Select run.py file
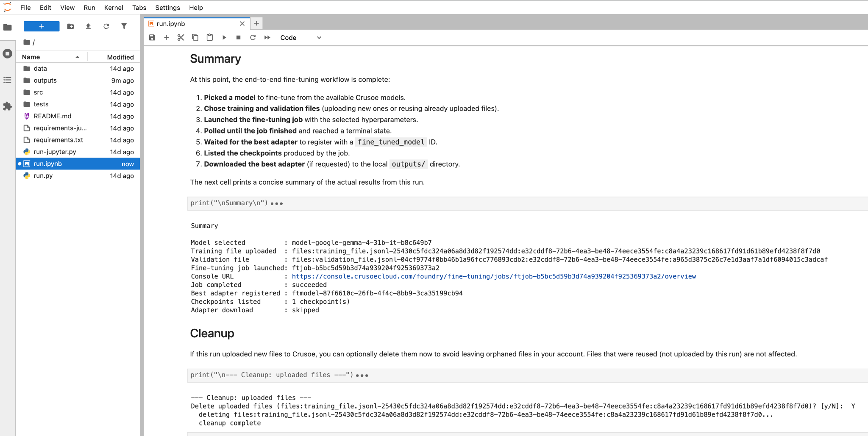 [78, 175]
